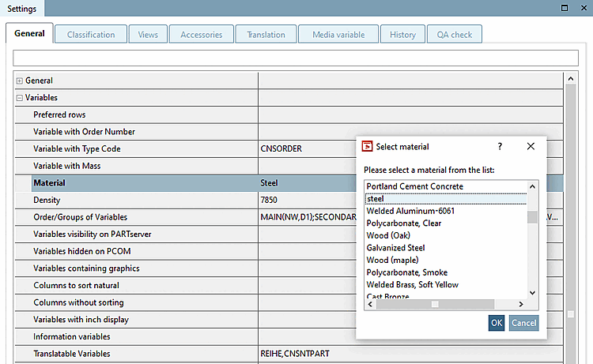Switch to the QA check tab

pos(455,35)
